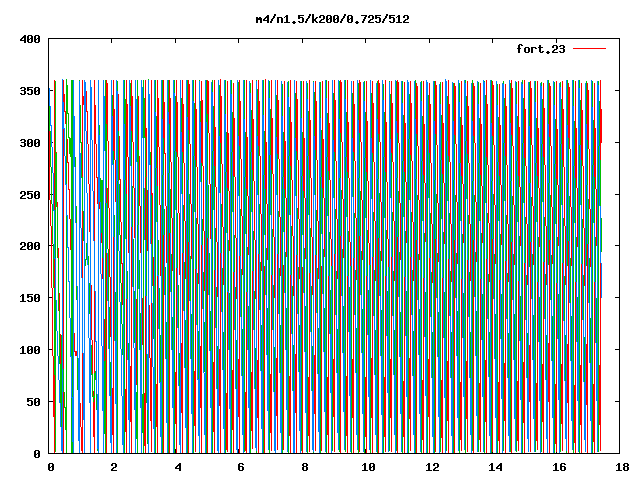Click y-axis label 300
This screenshot has height=480, width=640.
(x=30, y=143)
